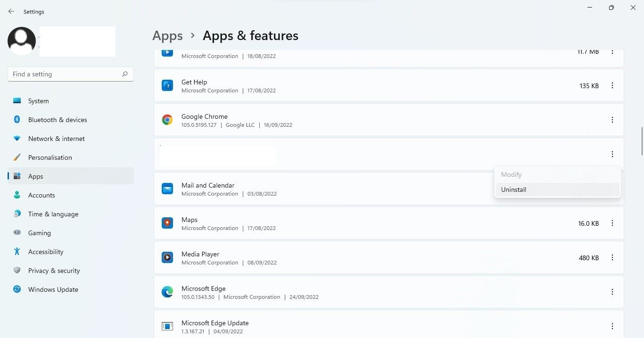Click the Get Help size 135 KB
Viewport: 644px width, 338px height.
pos(589,86)
